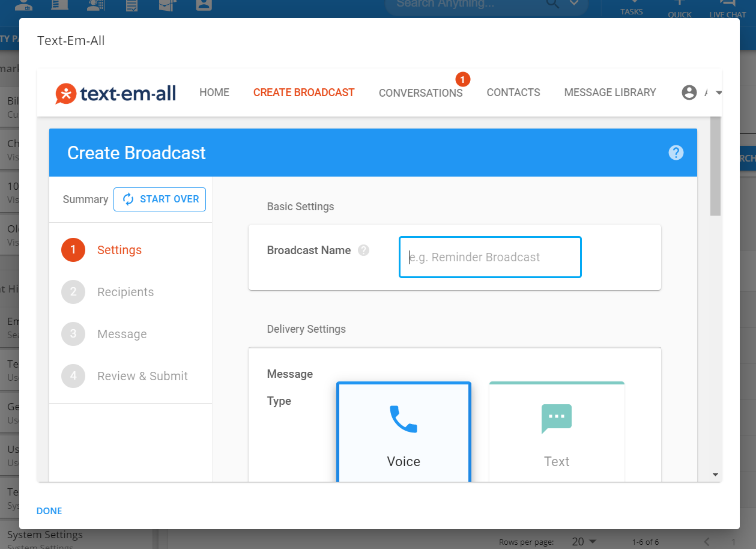Click the Settings step label
Screen dimensions: 756x549
(119, 250)
